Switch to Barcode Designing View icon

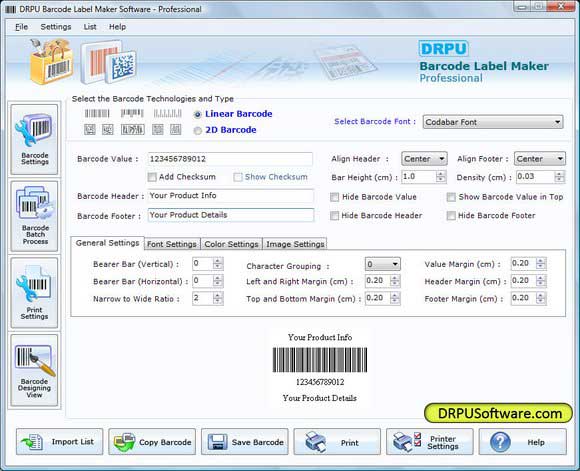tap(34, 370)
